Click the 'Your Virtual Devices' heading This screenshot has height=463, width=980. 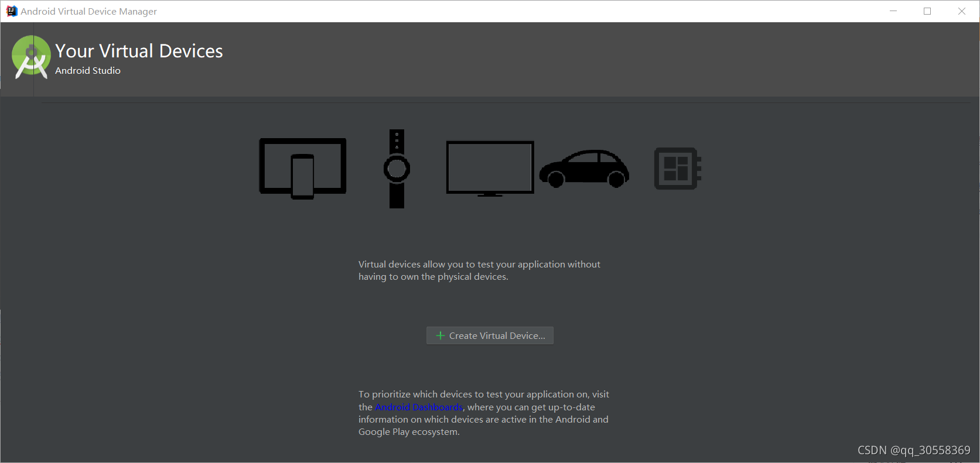point(139,52)
